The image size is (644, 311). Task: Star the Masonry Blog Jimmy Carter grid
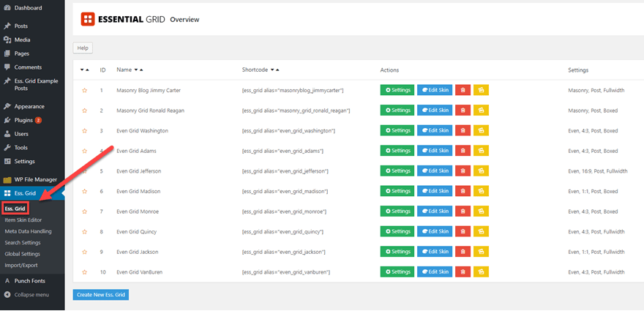tap(84, 90)
